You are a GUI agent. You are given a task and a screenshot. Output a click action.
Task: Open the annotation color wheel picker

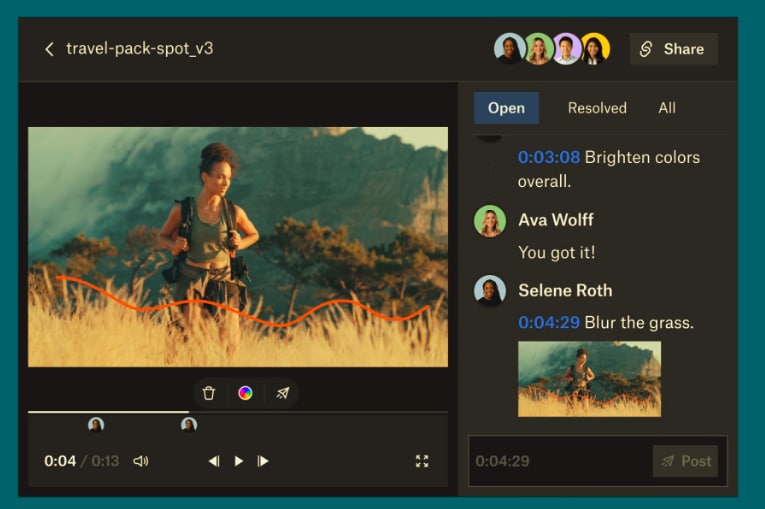coord(245,393)
